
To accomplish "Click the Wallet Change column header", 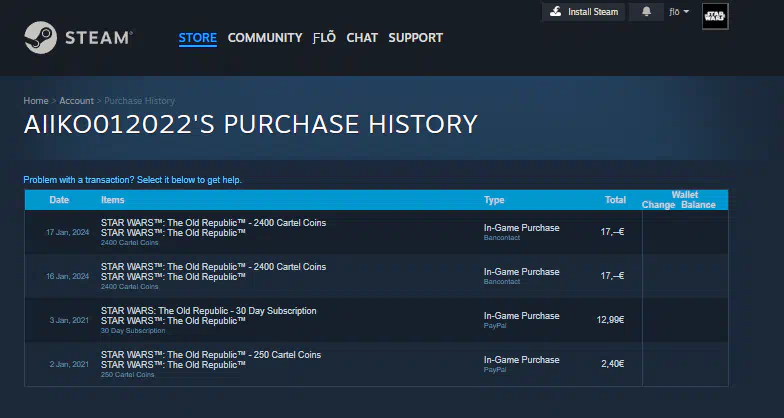I will (658, 205).
